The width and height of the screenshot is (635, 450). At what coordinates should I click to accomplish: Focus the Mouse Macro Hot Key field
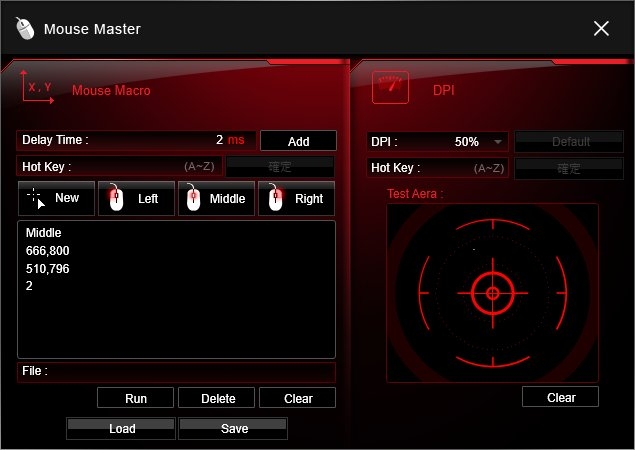click(119, 166)
